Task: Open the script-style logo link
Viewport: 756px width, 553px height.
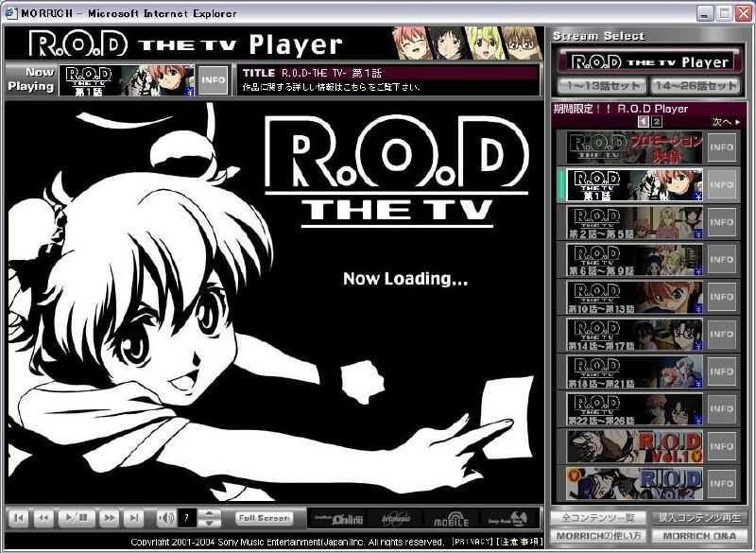Action: pyautogui.click(x=395, y=519)
